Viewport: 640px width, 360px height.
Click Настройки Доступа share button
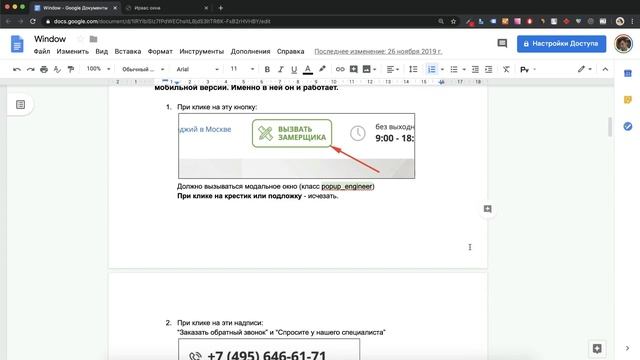point(561,43)
